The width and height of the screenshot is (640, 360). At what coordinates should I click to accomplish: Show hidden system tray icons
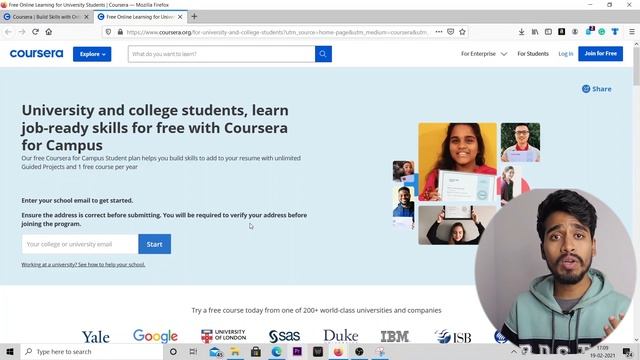pos(514,351)
